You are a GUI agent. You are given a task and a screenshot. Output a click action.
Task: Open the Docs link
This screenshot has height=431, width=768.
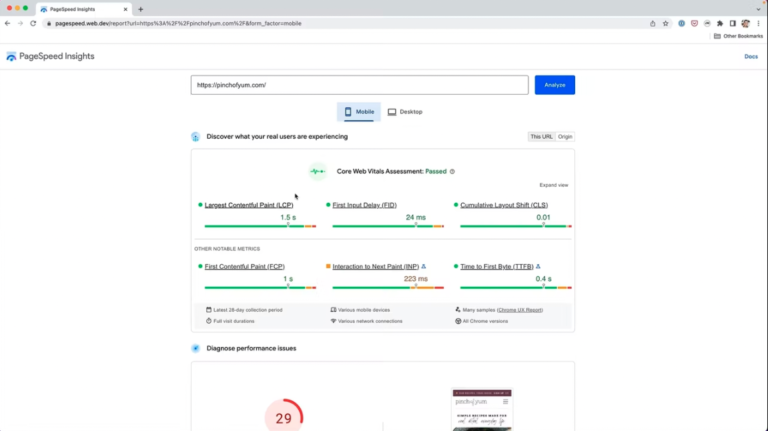tap(751, 57)
